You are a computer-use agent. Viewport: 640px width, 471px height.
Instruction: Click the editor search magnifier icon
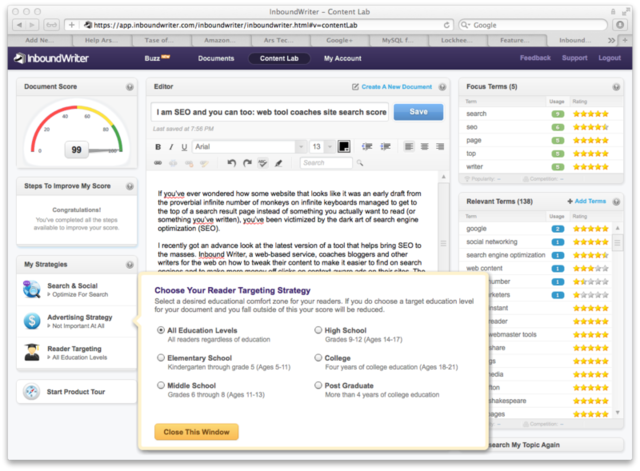[x=360, y=163]
